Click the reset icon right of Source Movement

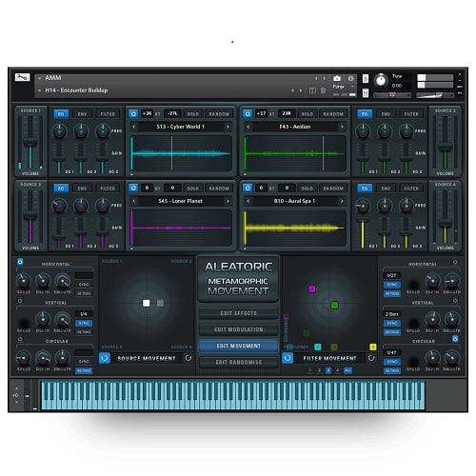[188, 358]
